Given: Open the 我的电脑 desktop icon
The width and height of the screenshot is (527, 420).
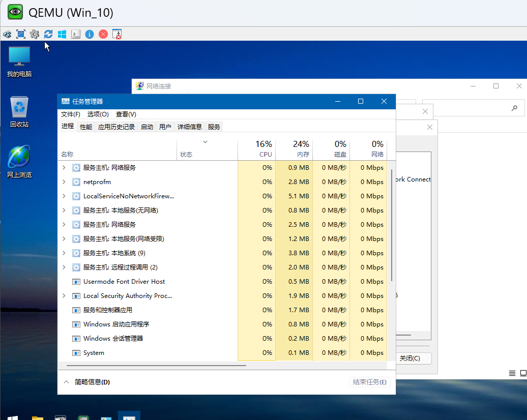Looking at the screenshot, I should click(x=19, y=56).
